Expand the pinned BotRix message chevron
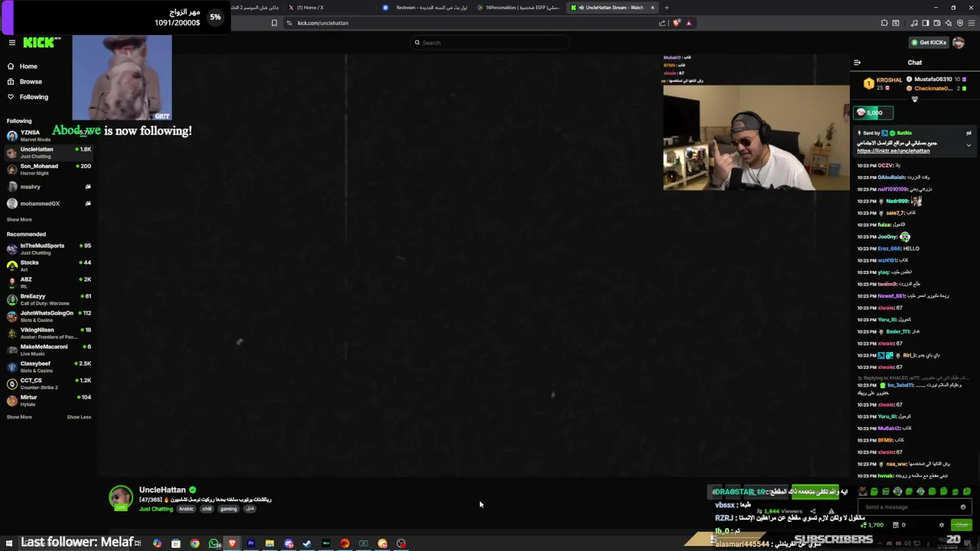Screen dimensions: 980x551 969,145
